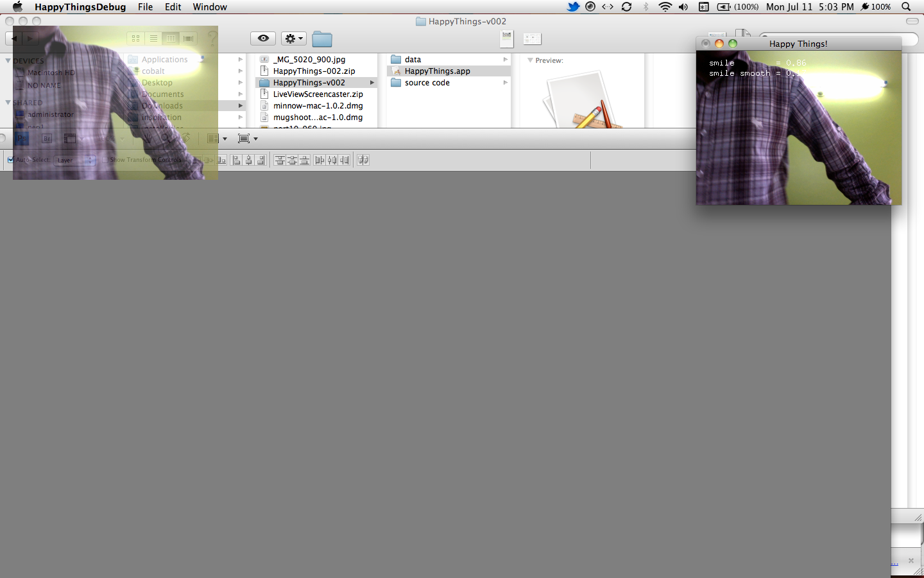924x578 pixels.
Task: Click the Quick Look eye button
Action: 263,39
